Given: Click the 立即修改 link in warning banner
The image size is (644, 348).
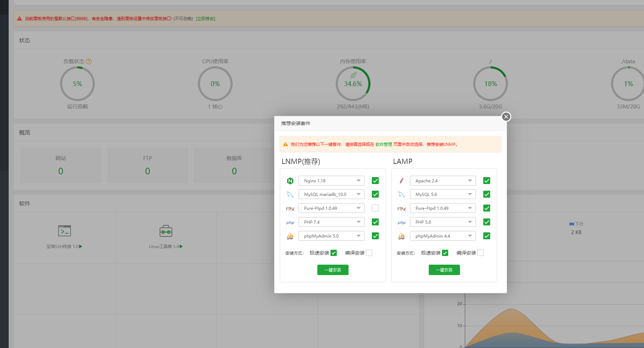Looking at the screenshot, I should pyautogui.click(x=206, y=19).
